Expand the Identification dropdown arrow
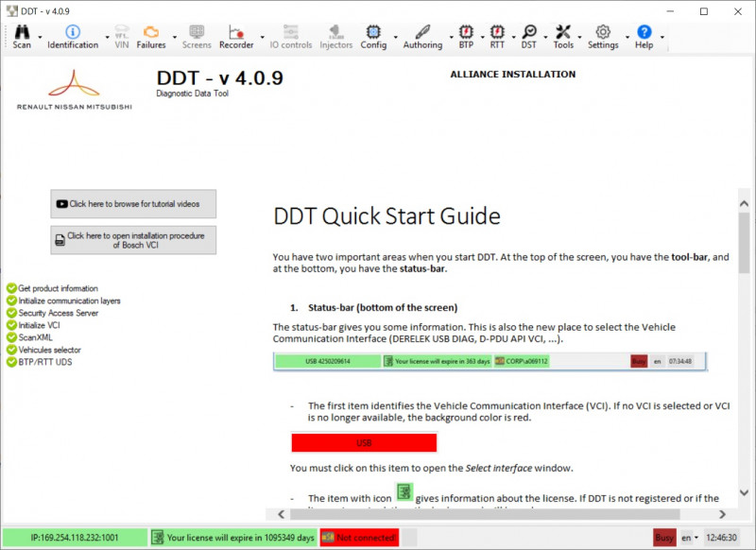This screenshot has height=550, width=756. pyautogui.click(x=107, y=37)
